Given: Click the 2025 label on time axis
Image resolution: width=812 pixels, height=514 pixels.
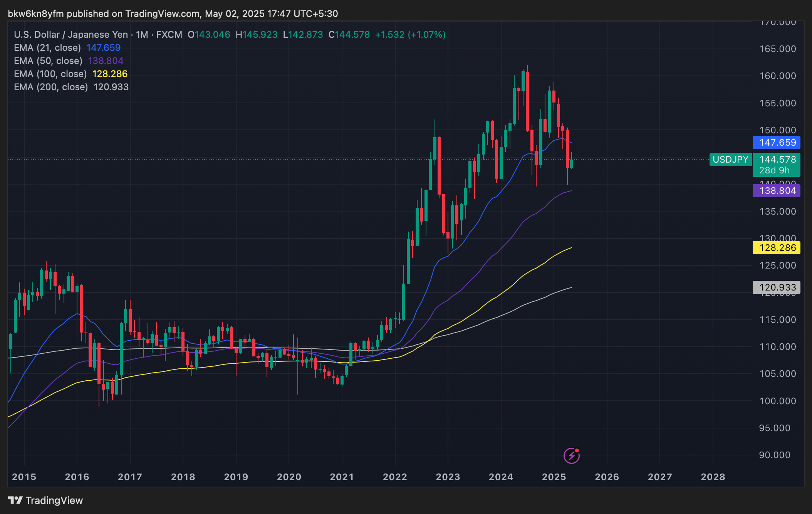Looking at the screenshot, I should pyautogui.click(x=554, y=477).
